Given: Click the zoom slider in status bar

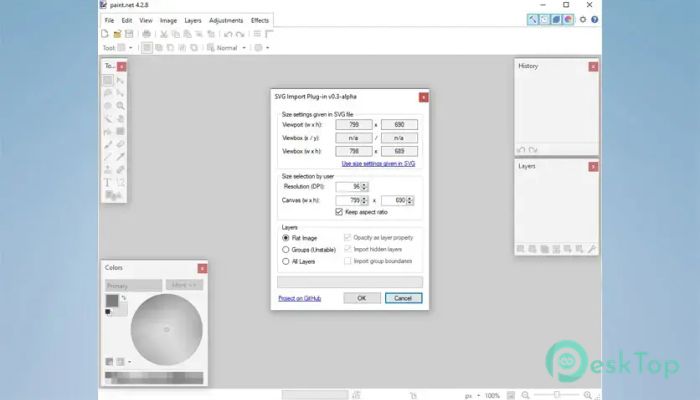Looking at the screenshot, I should pos(557,395).
